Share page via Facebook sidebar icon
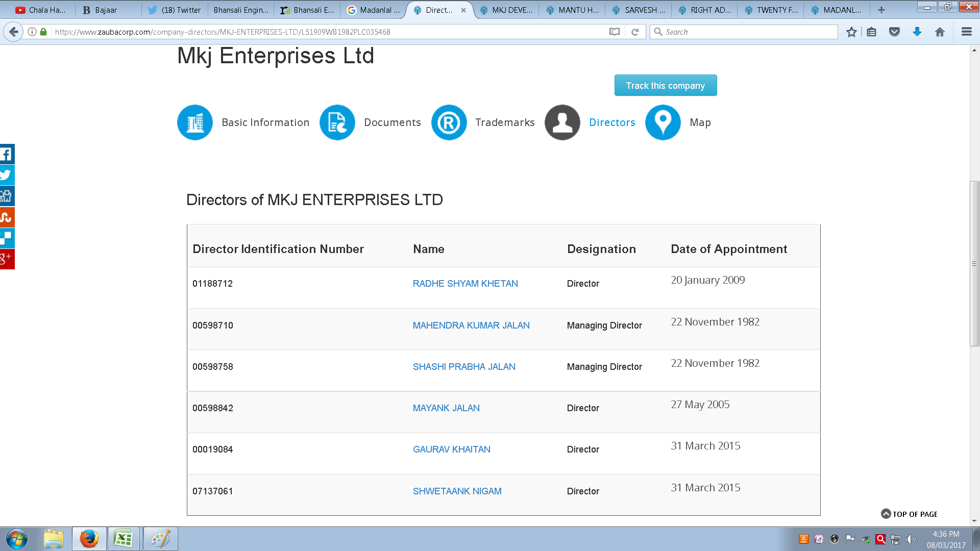 coord(7,154)
